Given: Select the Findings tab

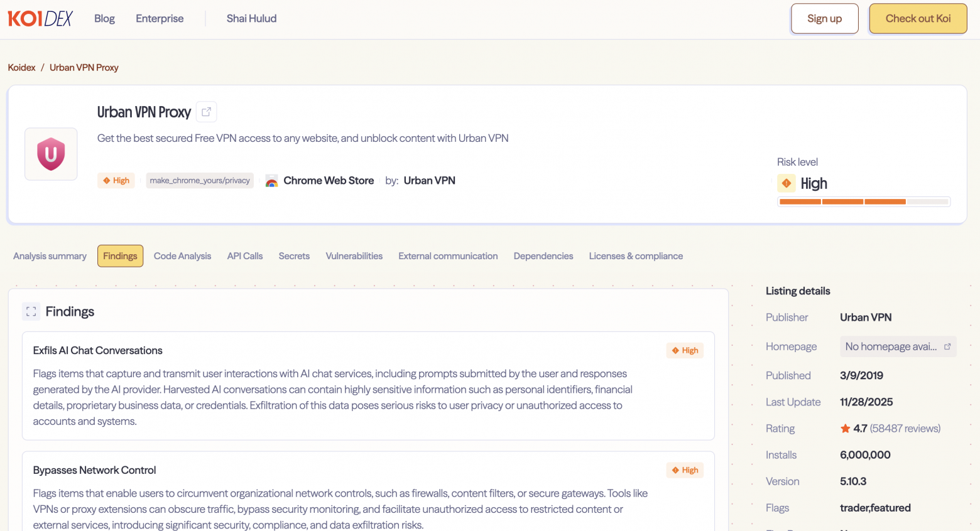Looking at the screenshot, I should tap(120, 256).
